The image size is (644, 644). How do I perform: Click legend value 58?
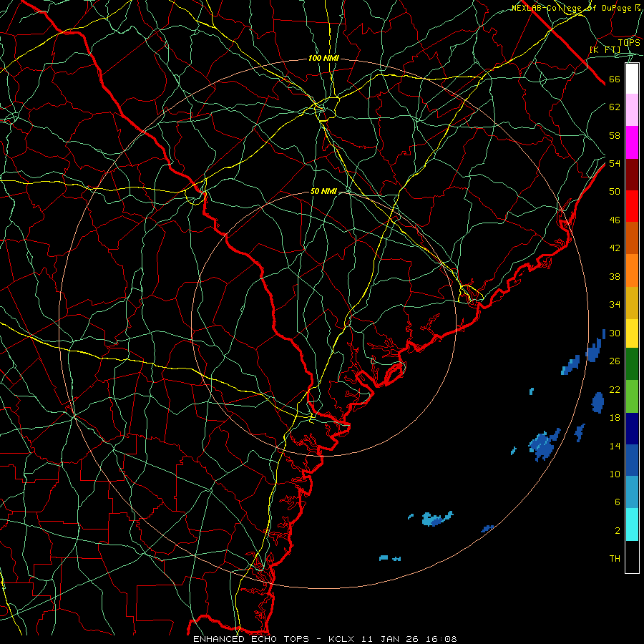point(615,135)
